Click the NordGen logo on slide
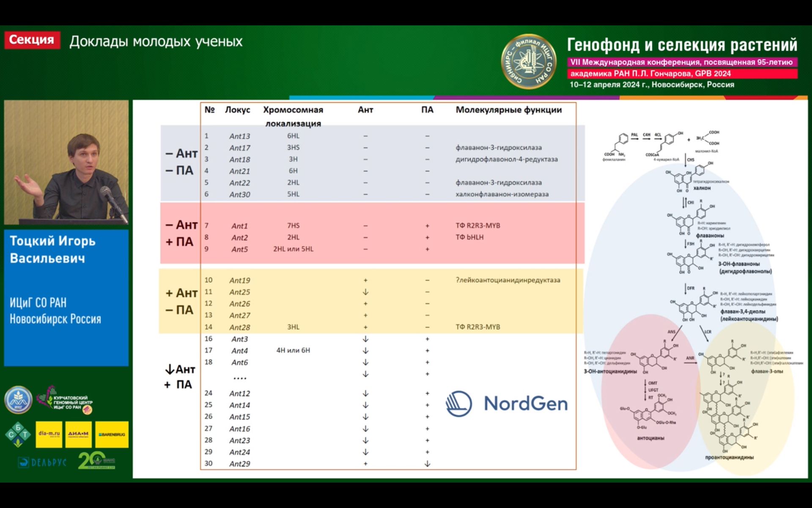The height and width of the screenshot is (508, 812). (x=507, y=403)
